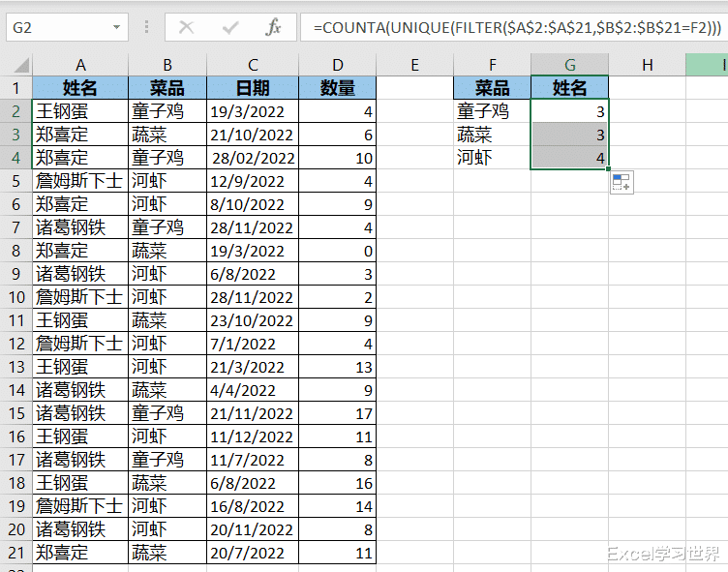Open the Insert Function fx dialog
The image size is (728, 572).
pos(273,27)
